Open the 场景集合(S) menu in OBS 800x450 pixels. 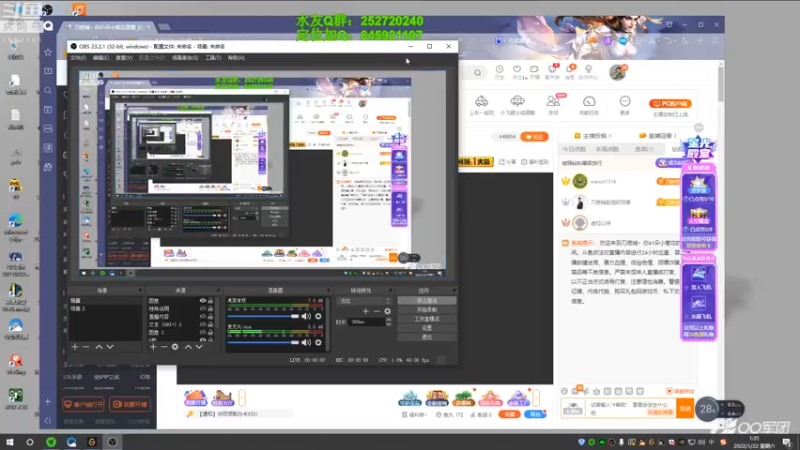tap(185, 58)
